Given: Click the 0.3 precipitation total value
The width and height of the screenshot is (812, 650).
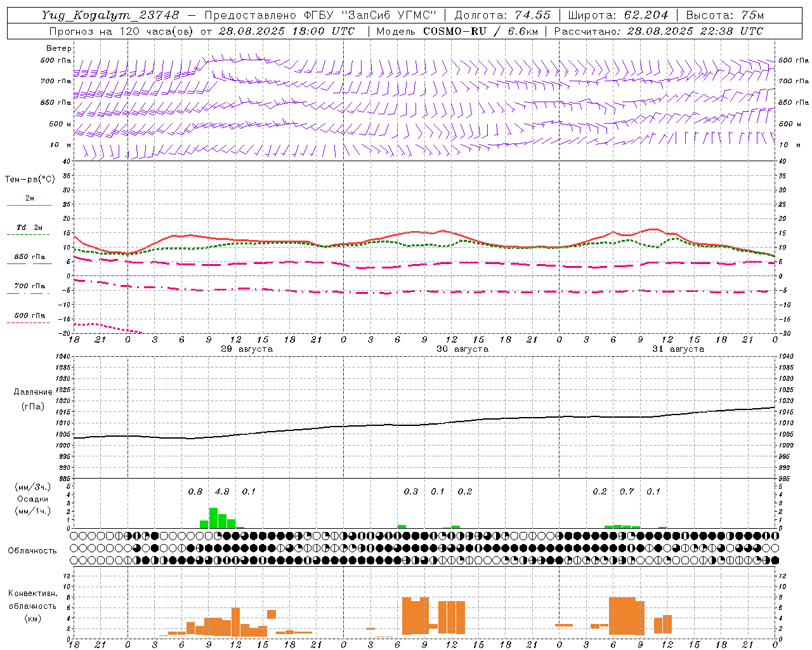Looking at the screenshot, I should click(411, 492).
